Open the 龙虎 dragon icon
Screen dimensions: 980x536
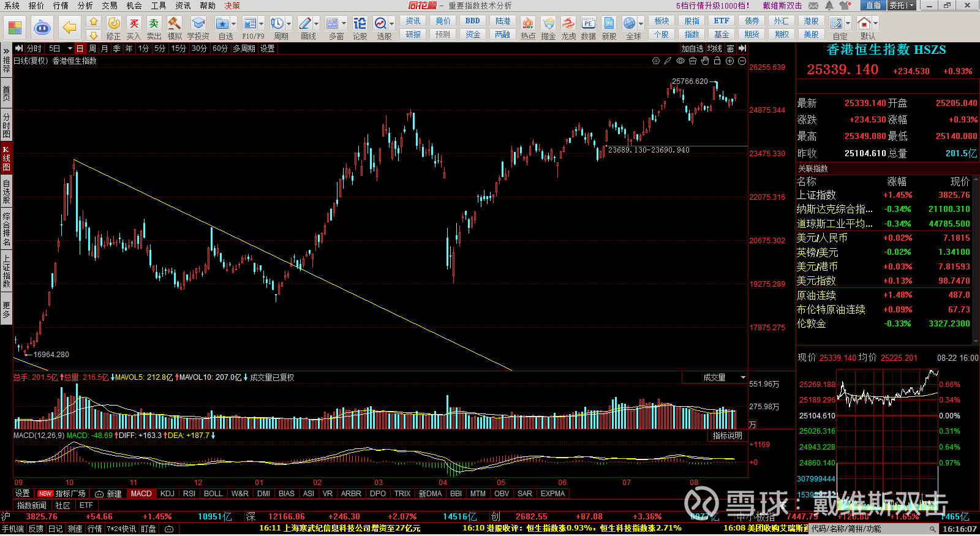click(568, 23)
